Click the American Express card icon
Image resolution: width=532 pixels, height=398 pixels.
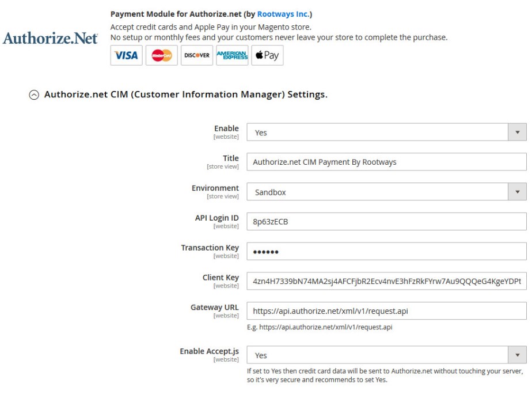[x=232, y=55]
